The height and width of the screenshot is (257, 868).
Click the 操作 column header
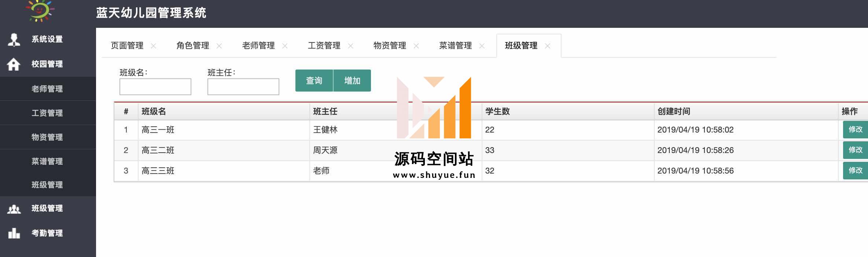(850, 112)
